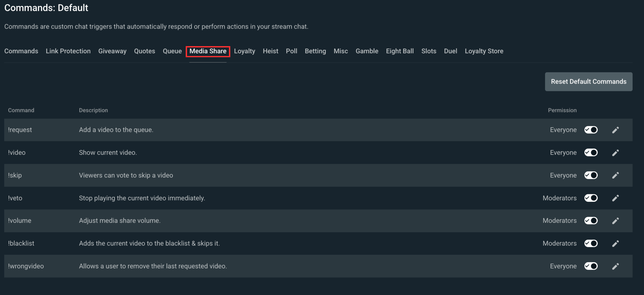
Task: Click 'Allows a user to remove' description
Action: 153,266
